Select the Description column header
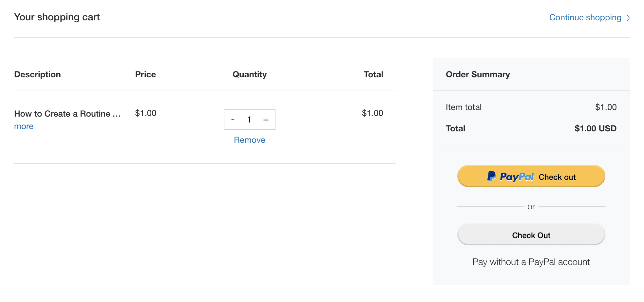 [x=37, y=74]
